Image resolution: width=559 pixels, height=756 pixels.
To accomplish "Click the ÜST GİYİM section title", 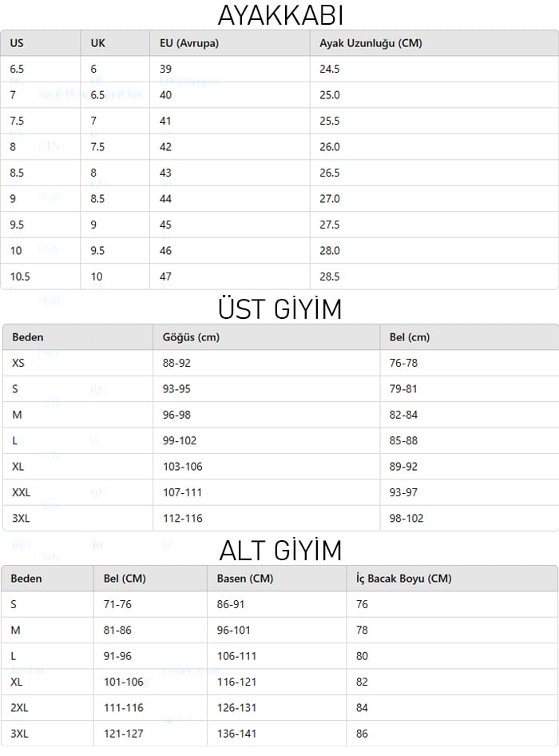I will (279, 308).
